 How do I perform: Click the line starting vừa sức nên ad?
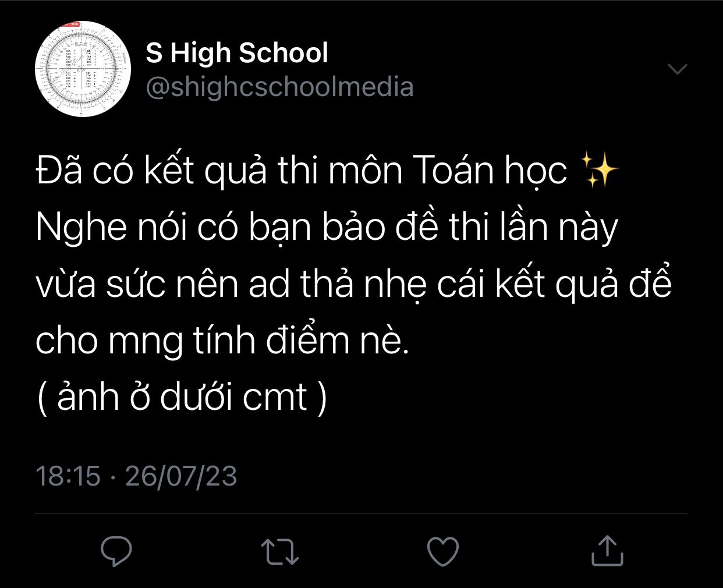[354, 284]
